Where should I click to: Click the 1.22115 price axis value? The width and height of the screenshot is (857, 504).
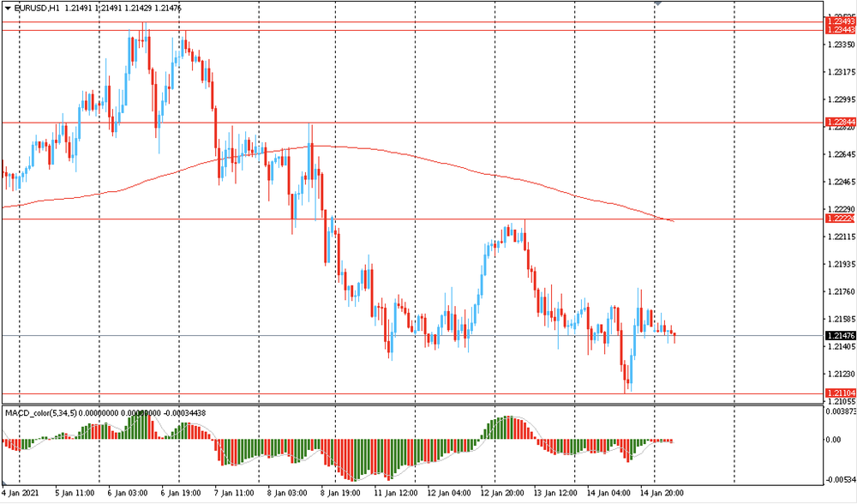(842, 237)
